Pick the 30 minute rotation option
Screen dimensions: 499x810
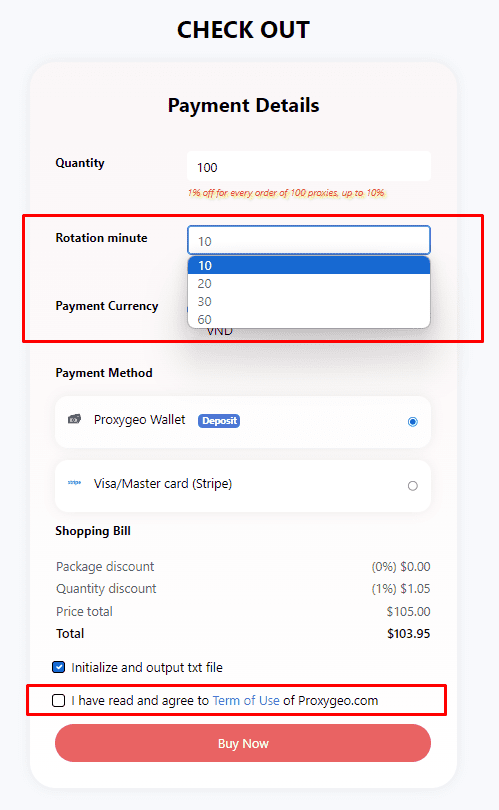[x=309, y=301]
